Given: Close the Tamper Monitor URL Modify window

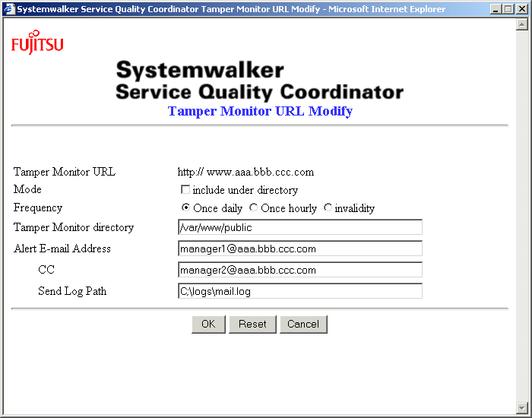Looking at the screenshot, I should pyautogui.click(x=522, y=9).
